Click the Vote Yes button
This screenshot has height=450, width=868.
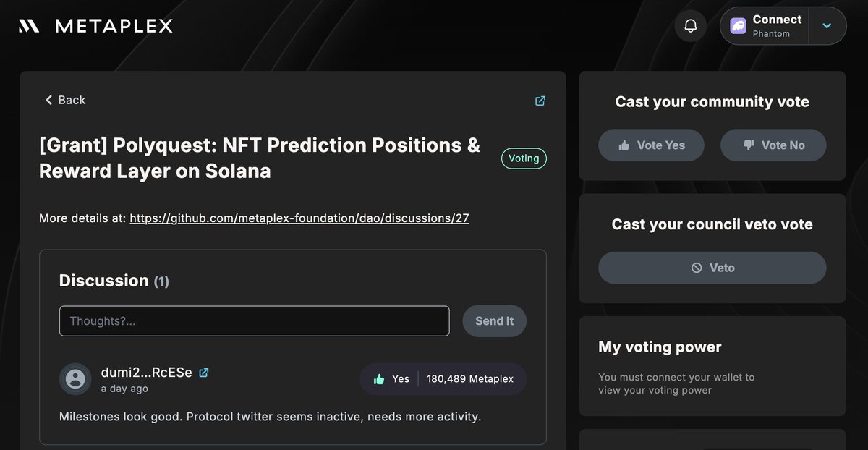(x=651, y=145)
